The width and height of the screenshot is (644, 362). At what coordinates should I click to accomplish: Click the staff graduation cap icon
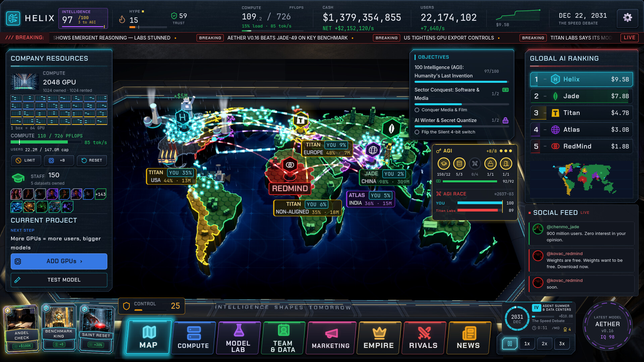pos(18,178)
